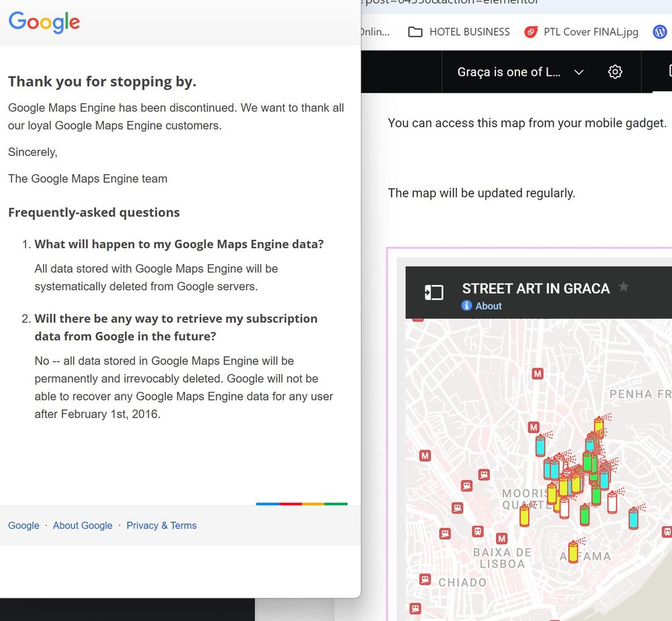672x621 pixels.
Task: Select the train marker just left of BAIXA metro M
Action: (478, 532)
